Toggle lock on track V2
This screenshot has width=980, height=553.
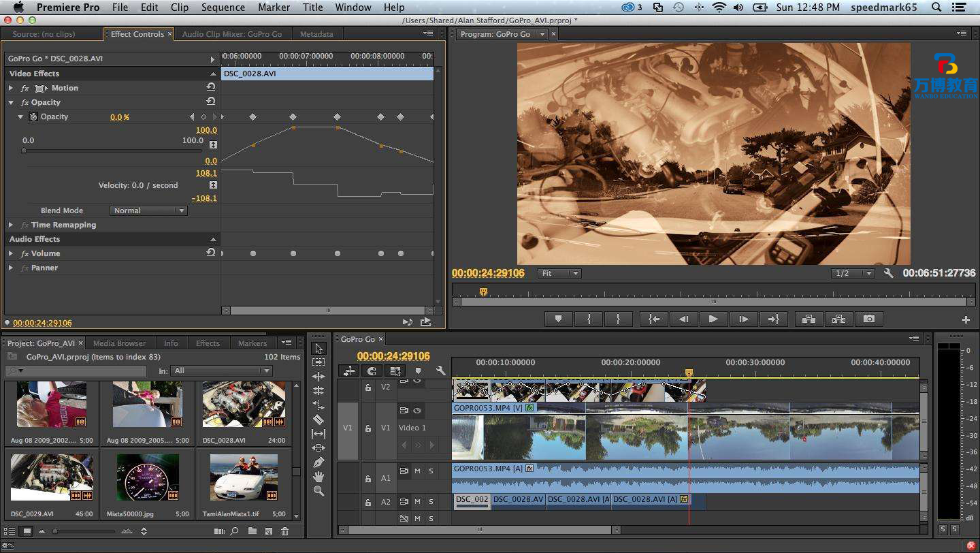click(x=367, y=388)
